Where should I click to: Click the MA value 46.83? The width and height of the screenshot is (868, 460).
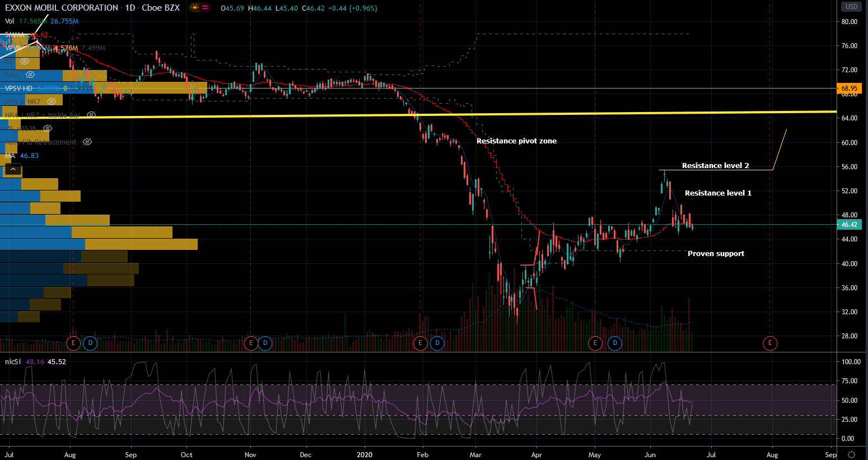point(29,156)
